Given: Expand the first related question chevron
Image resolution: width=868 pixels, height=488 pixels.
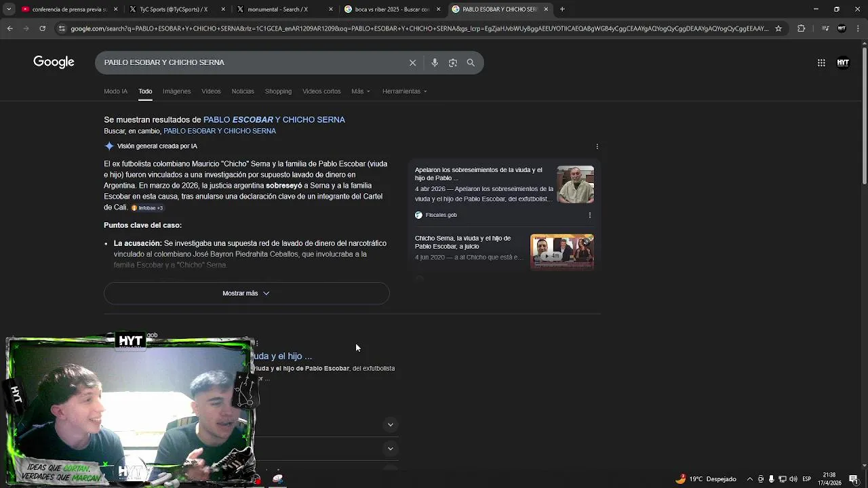Looking at the screenshot, I should [x=390, y=424].
